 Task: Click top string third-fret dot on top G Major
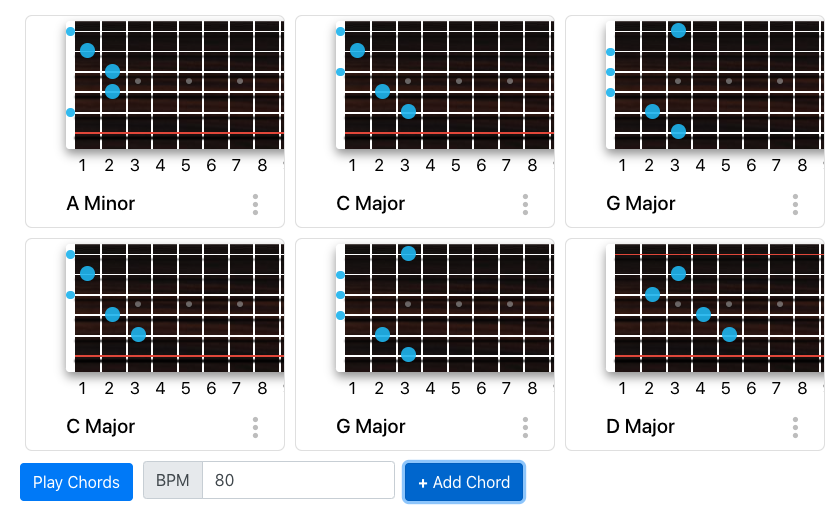(678, 30)
